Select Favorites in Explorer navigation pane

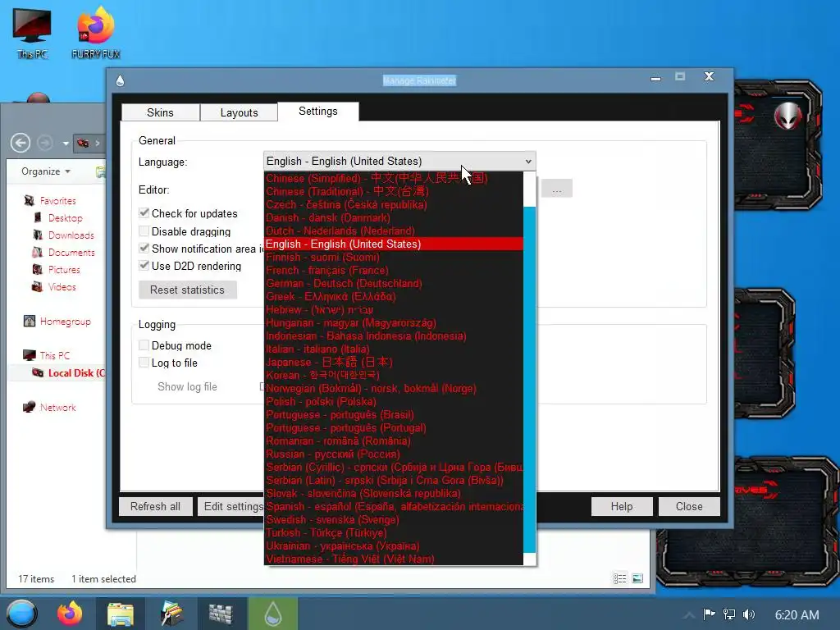point(57,201)
